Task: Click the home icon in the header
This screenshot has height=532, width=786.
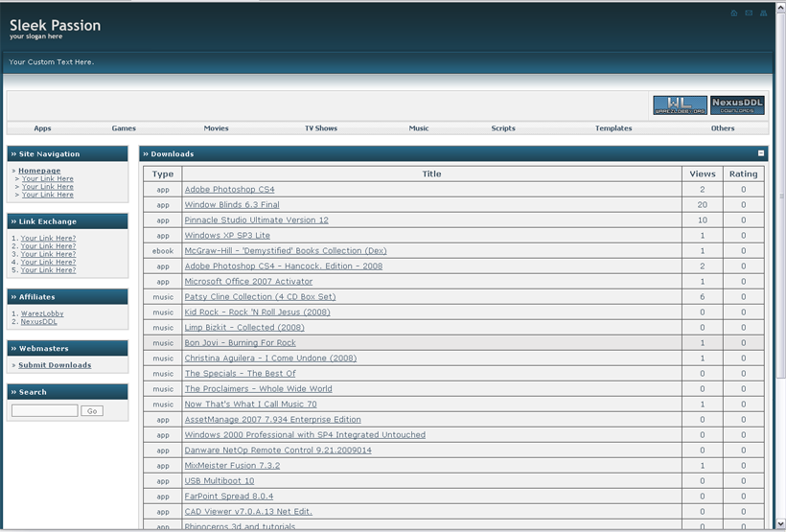Action: tap(734, 13)
